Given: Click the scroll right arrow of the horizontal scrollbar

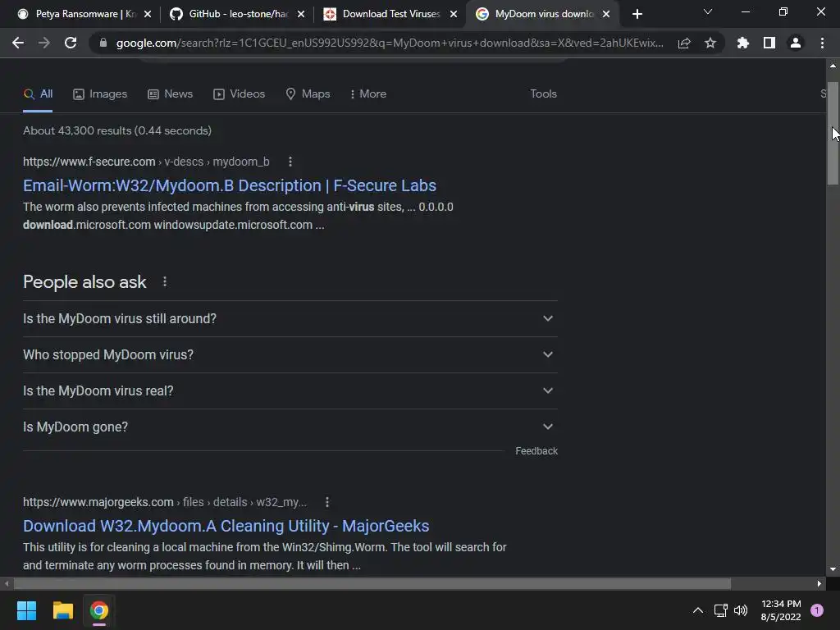Looking at the screenshot, I should pos(819,583).
